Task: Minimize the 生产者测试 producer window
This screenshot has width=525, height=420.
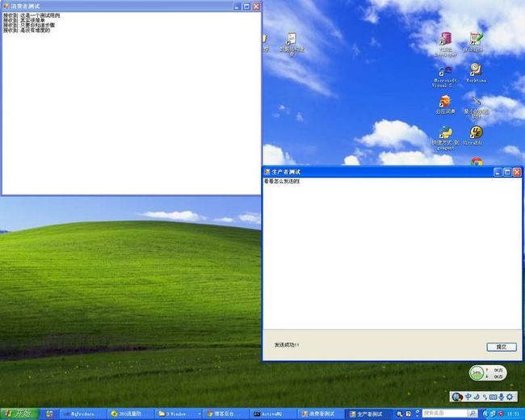Action: 498,172
